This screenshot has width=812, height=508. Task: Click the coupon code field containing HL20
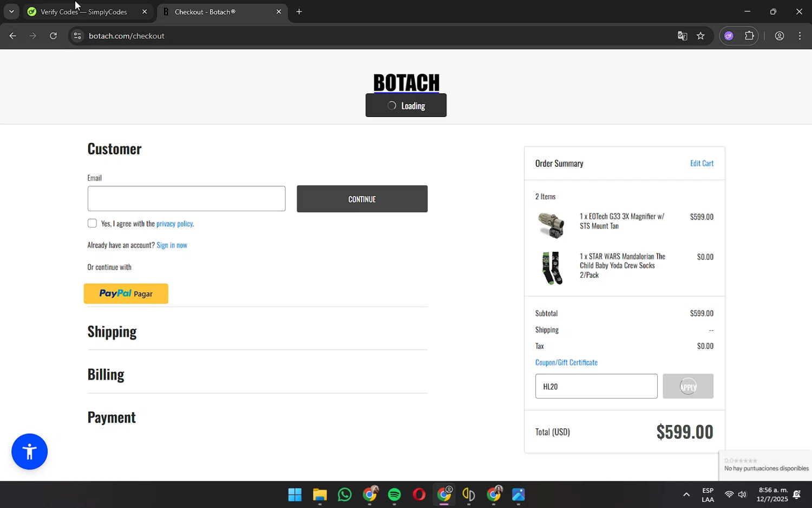[597, 386]
